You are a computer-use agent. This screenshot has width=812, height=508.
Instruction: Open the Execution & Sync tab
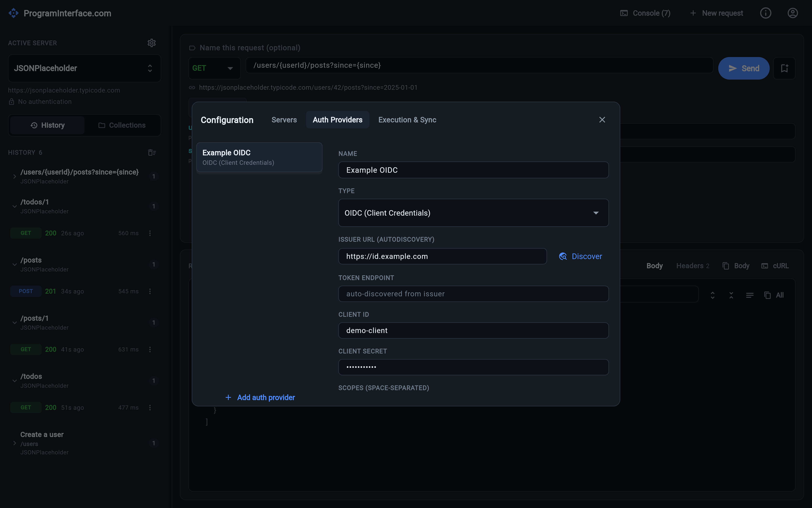[407, 120]
